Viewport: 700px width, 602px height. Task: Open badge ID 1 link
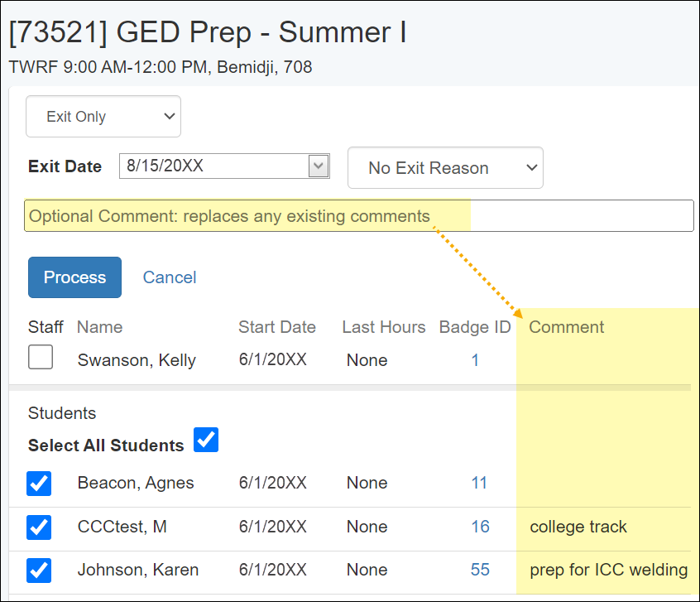(x=475, y=360)
